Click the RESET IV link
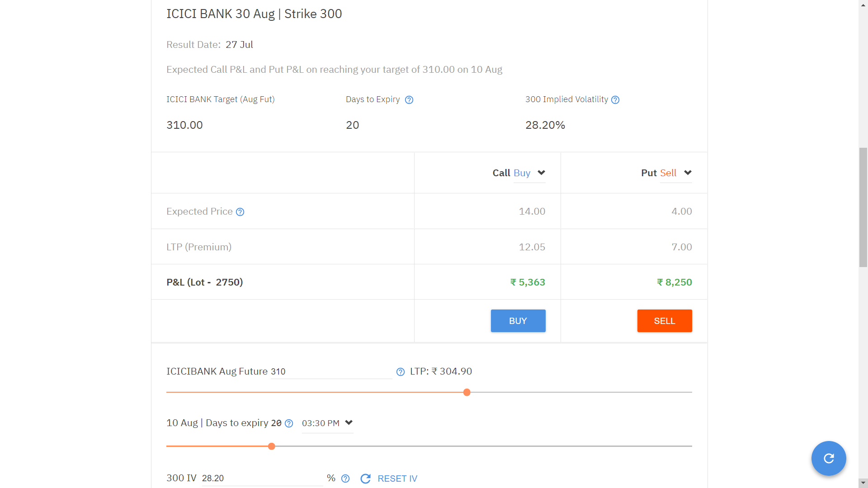 click(397, 479)
